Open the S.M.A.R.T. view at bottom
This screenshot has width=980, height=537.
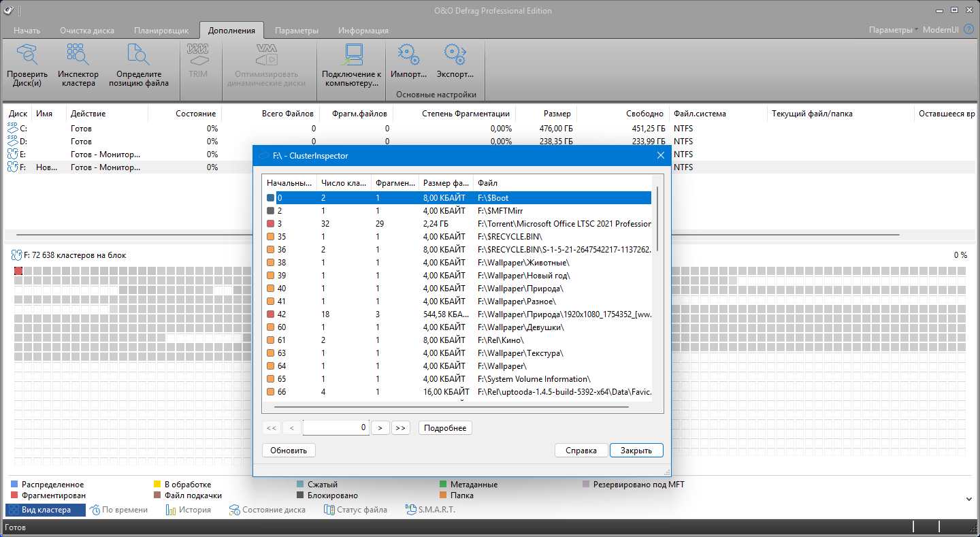[x=431, y=510]
